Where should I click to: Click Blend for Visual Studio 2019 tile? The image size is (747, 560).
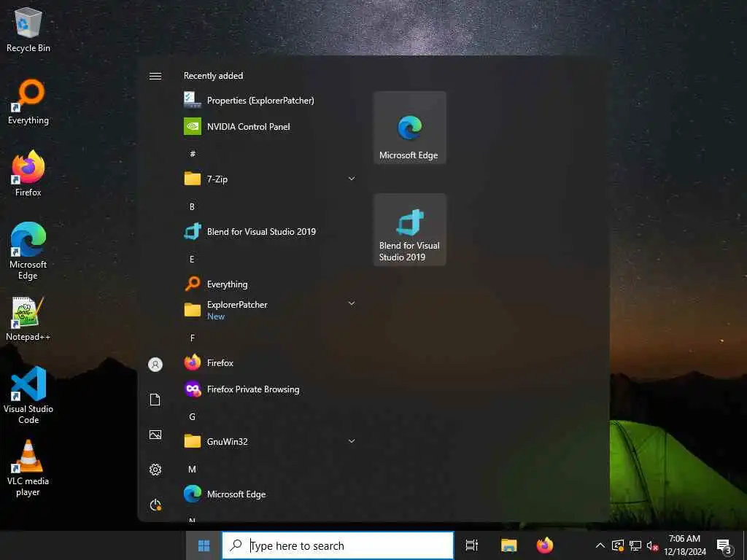point(410,230)
